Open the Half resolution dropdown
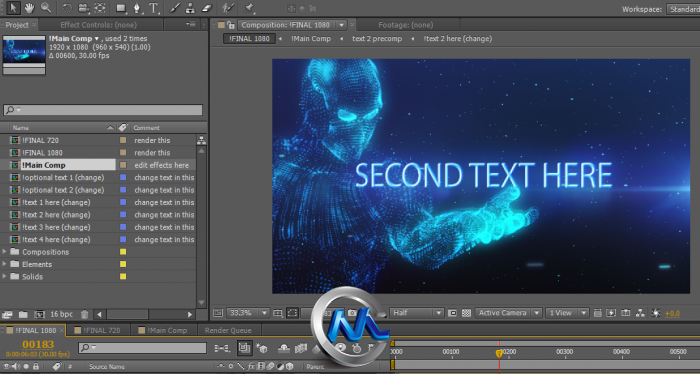Viewport: 700px width, 374px height. (417, 313)
